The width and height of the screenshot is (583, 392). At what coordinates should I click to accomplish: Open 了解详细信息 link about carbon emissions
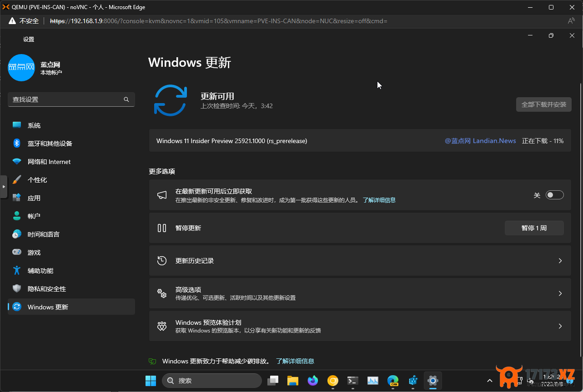(x=295, y=361)
